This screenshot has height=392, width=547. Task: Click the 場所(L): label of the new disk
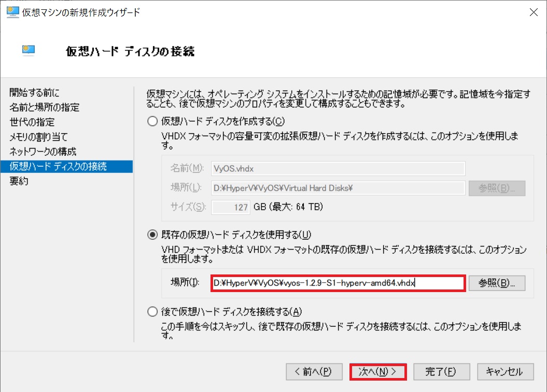coord(186,188)
